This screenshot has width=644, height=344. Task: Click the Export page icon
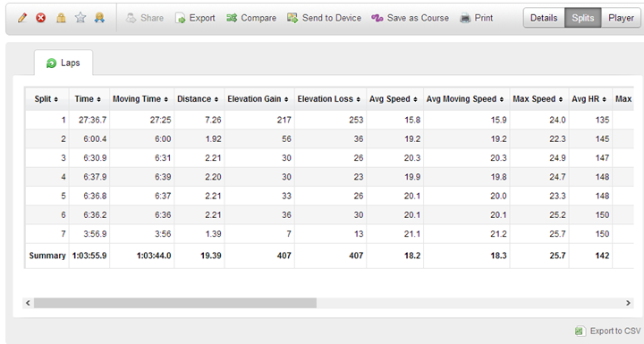pos(180,18)
